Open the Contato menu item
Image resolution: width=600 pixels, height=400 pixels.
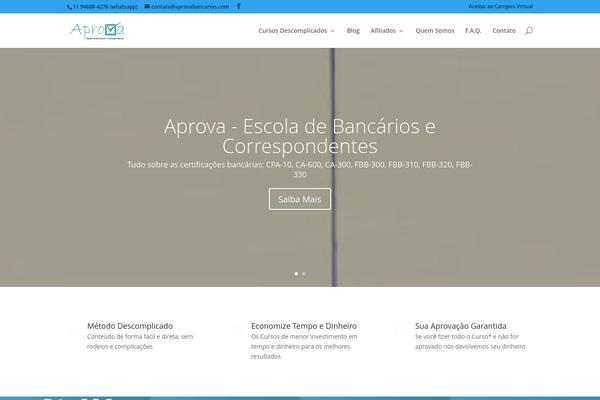tap(504, 31)
